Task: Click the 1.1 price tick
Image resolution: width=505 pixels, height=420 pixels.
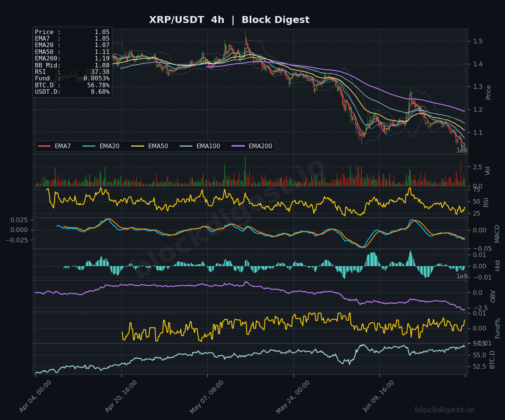Action: (x=478, y=133)
